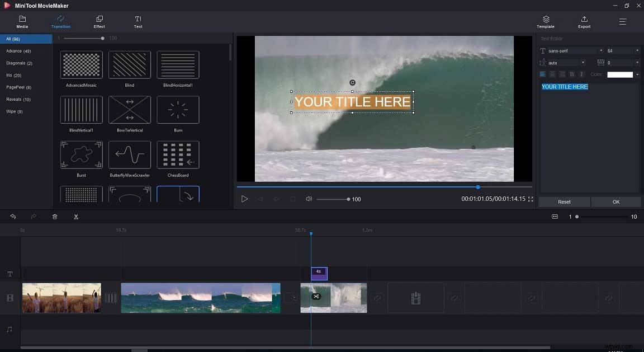Undo the last action
Viewport: 644px width, 352px height.
(x=12, y=217)
